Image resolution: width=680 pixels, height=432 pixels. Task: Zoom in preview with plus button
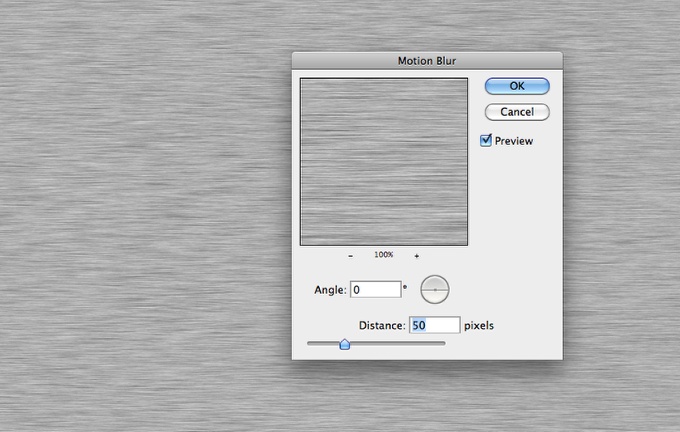(x=416, y=256)
